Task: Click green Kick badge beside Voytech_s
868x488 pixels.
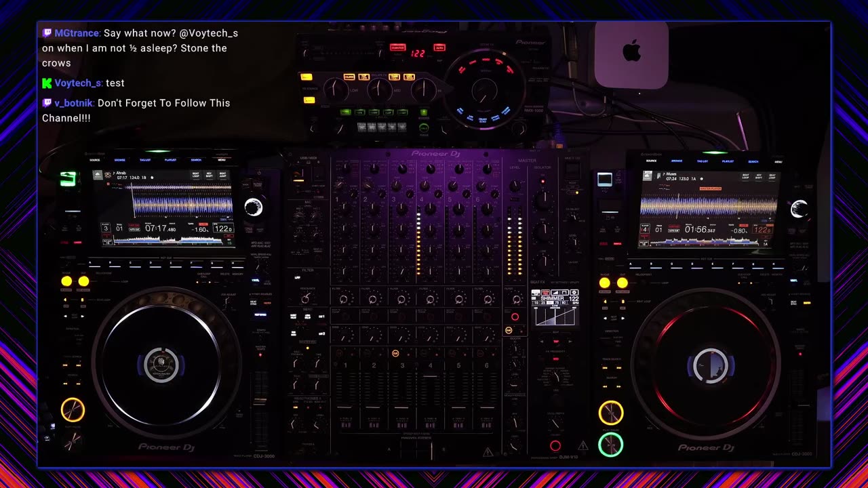Action: (x=47, y=83)
